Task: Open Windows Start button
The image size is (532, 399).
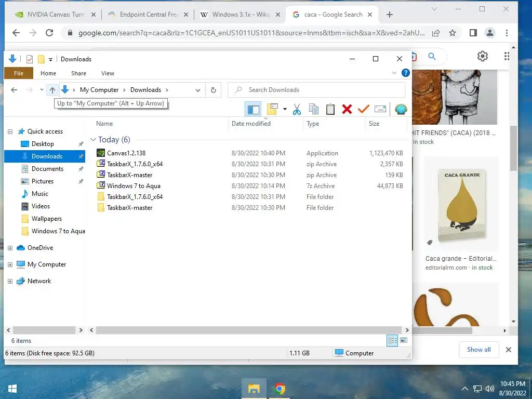Action: click(x=12, y=389)
